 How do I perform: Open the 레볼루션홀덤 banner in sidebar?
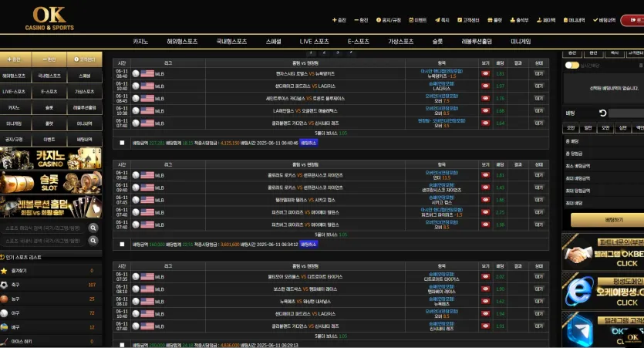(x=51, y=207)
